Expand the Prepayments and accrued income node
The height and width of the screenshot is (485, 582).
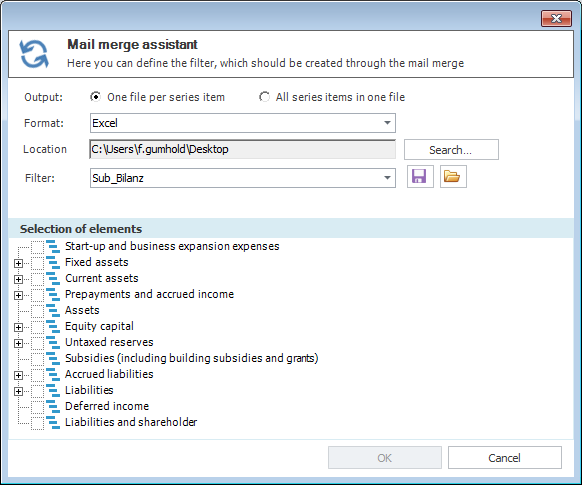(x=18, y=295)
